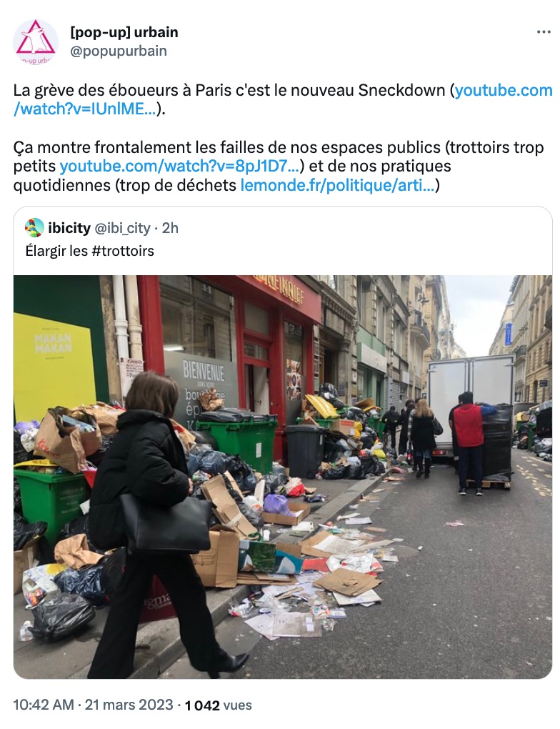
Task: Open the @popupurbain handle
Action: (x=119, y=51)
